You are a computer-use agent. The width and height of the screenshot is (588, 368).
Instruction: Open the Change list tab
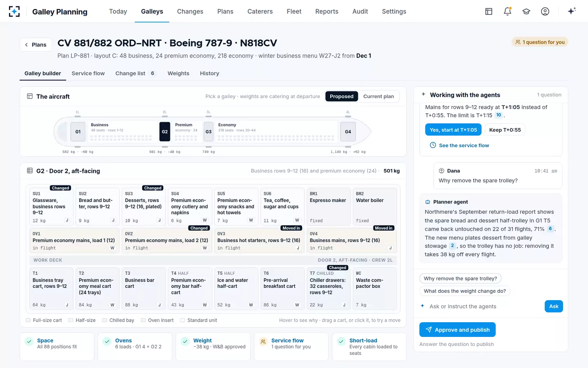click(x=136, y=74)
